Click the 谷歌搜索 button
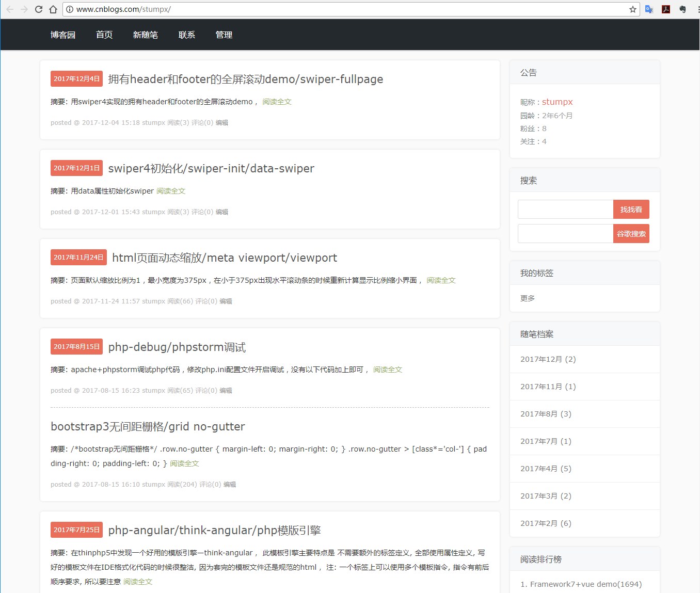This screenshot has width=700, height=593. (631, 234)
